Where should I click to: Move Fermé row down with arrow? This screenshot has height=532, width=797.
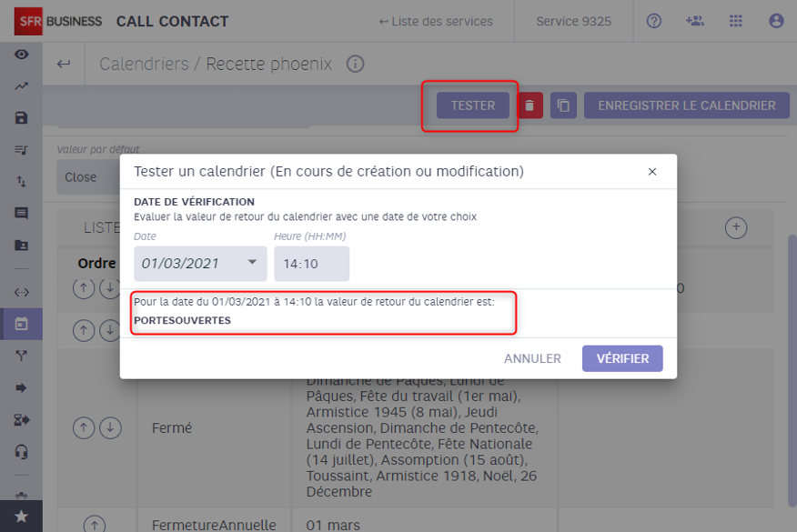pyautogui.click(x=110, y=427)
